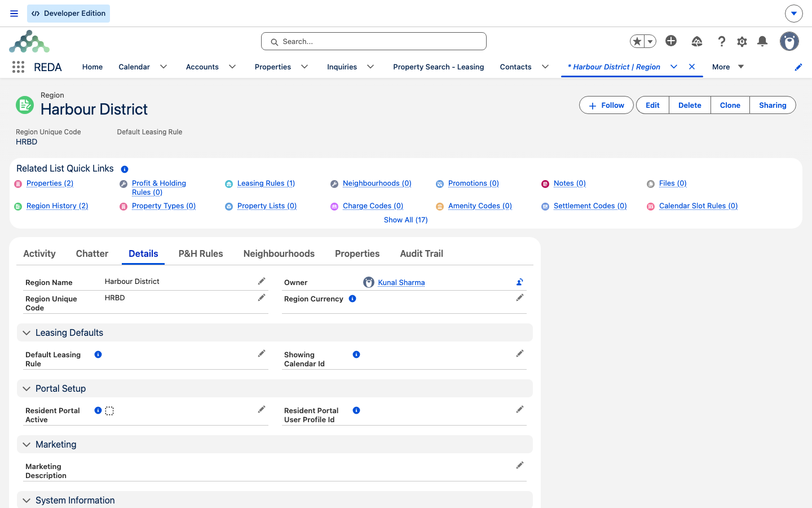Open the Trailhead guidance icon

pyautogui.click(x=697, y=41)
